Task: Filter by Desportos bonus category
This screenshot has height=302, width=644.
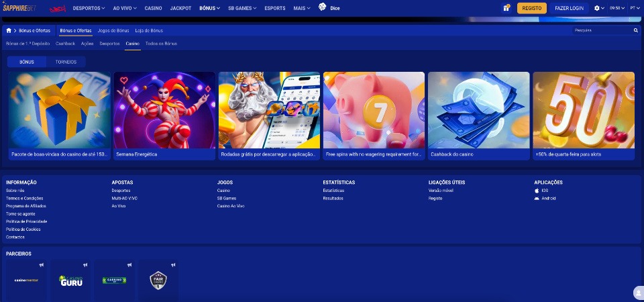Action: pos(109,44)
